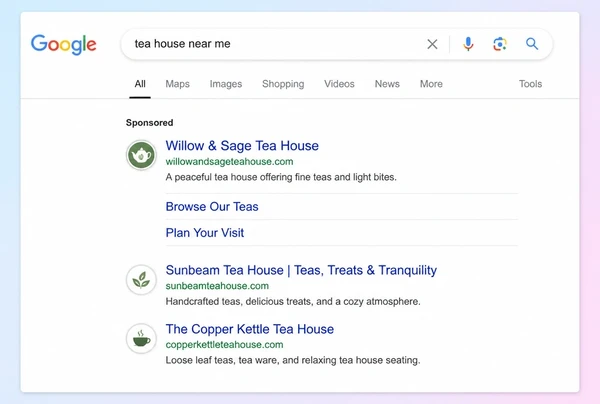The width and height of the screenshot is (600, 404).
Task: Open the Browse Our Teas sitelink
Action: pyautogui.click(x=212, y=207)
